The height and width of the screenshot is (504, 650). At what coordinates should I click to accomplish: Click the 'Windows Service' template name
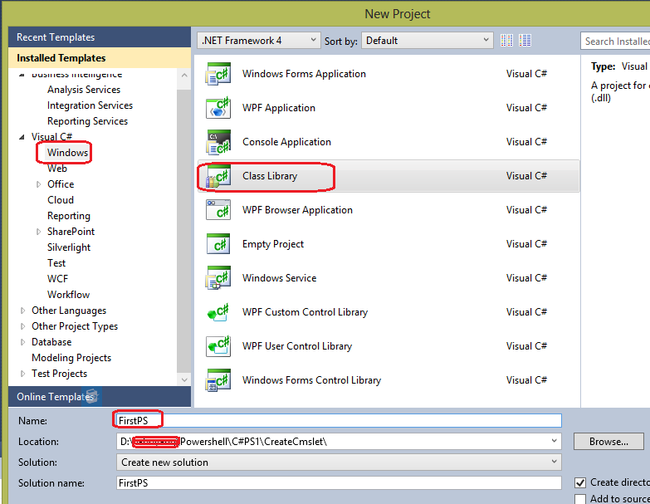point(279,278)
